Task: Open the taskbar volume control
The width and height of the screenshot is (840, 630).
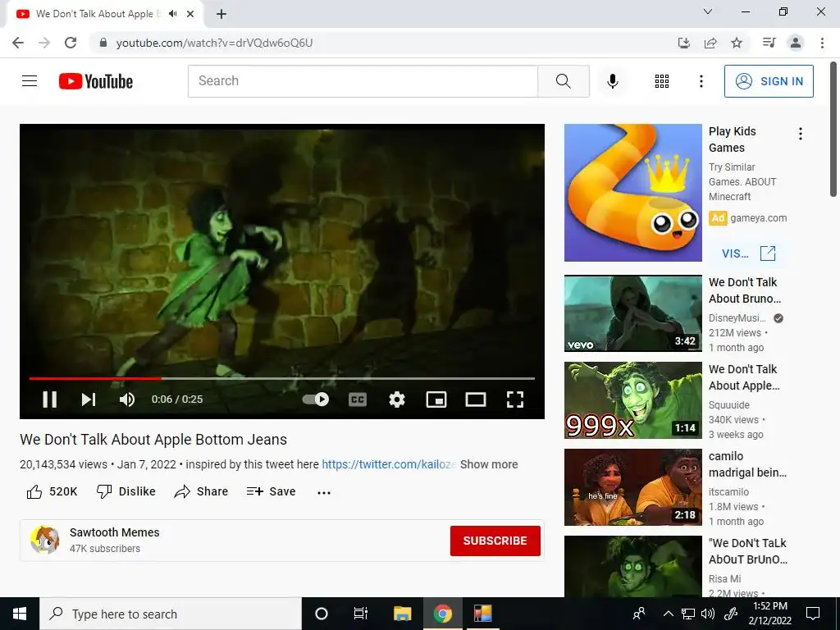Action: [x=708, y=614]
